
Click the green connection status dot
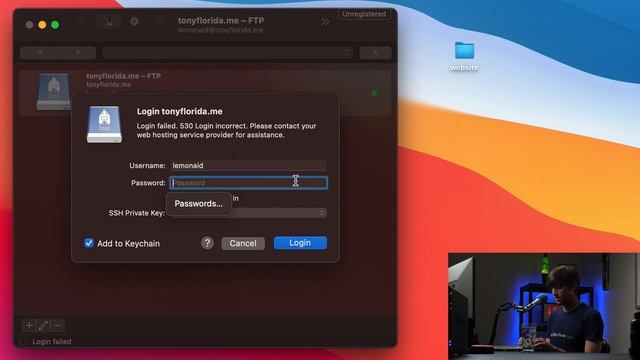point(374,93)
